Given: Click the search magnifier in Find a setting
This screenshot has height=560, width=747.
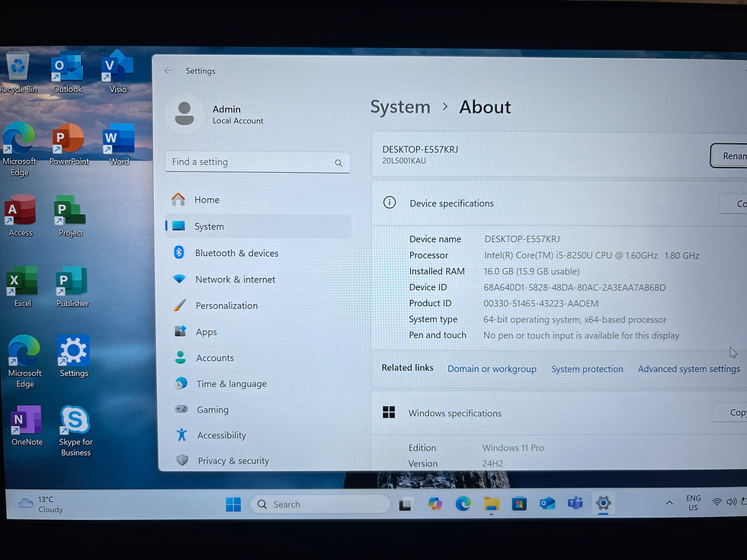Looking at the screenshot, I should (338, 163).
